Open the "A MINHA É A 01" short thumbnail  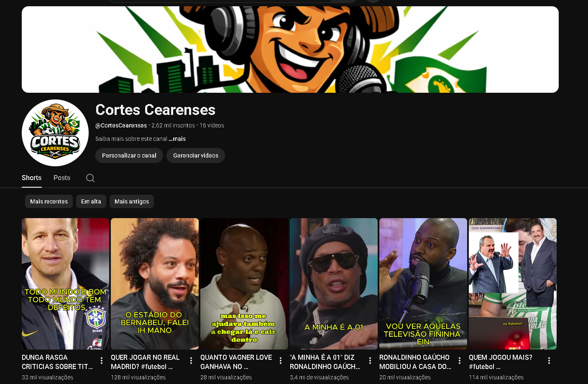point(334,284)
